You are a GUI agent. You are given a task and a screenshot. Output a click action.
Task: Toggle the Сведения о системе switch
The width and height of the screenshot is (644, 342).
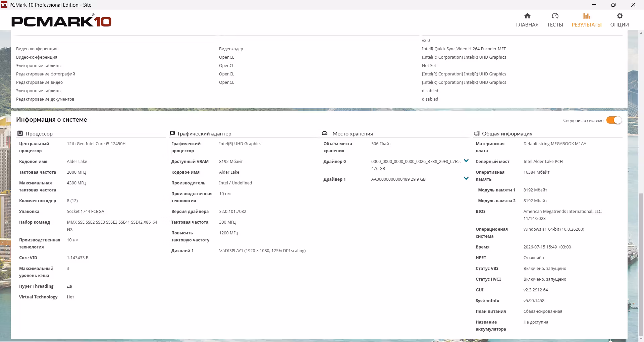614,120
